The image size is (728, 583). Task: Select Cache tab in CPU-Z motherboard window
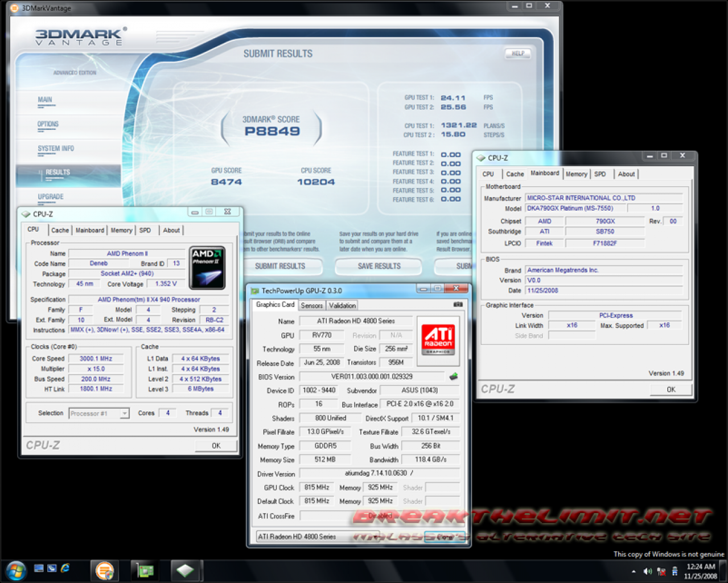point(515,174)
